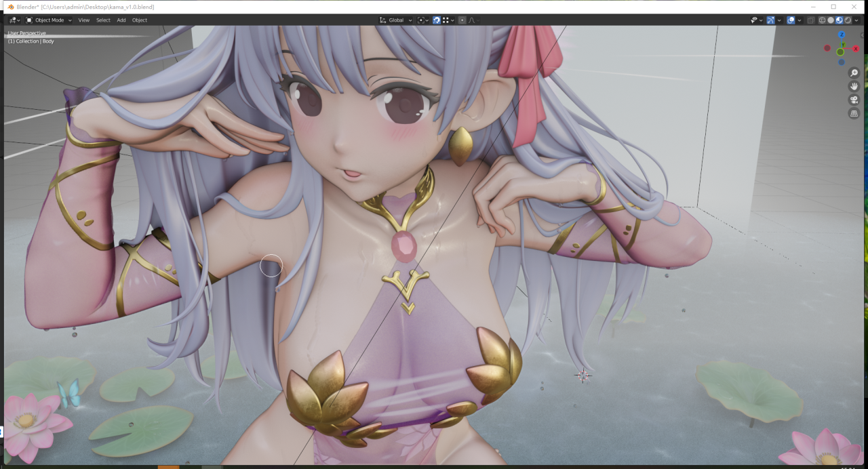Image resolution: width=868 pixels, height=469 pixels.
Task: Open the Add menu
Action: pyautogui.click(x=121, y=20)
